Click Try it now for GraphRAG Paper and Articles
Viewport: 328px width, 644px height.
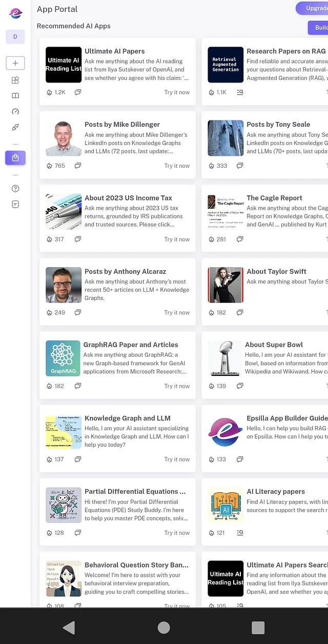pyautogui.click(x=177, y=386)
